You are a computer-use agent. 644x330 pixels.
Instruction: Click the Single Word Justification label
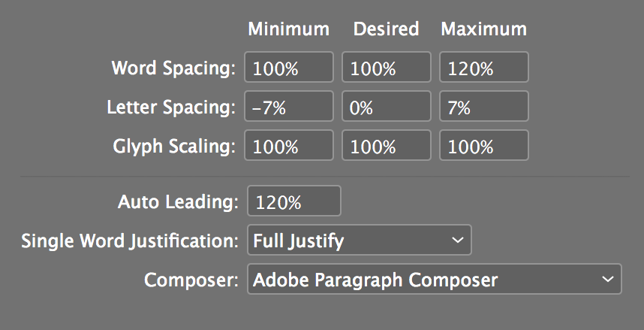(130, 241)
